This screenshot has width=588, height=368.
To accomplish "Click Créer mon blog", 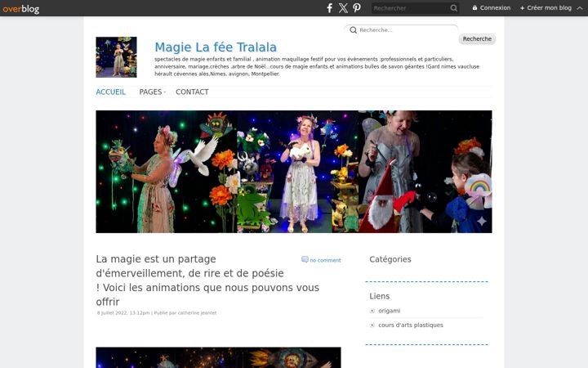I will (549, 8).
